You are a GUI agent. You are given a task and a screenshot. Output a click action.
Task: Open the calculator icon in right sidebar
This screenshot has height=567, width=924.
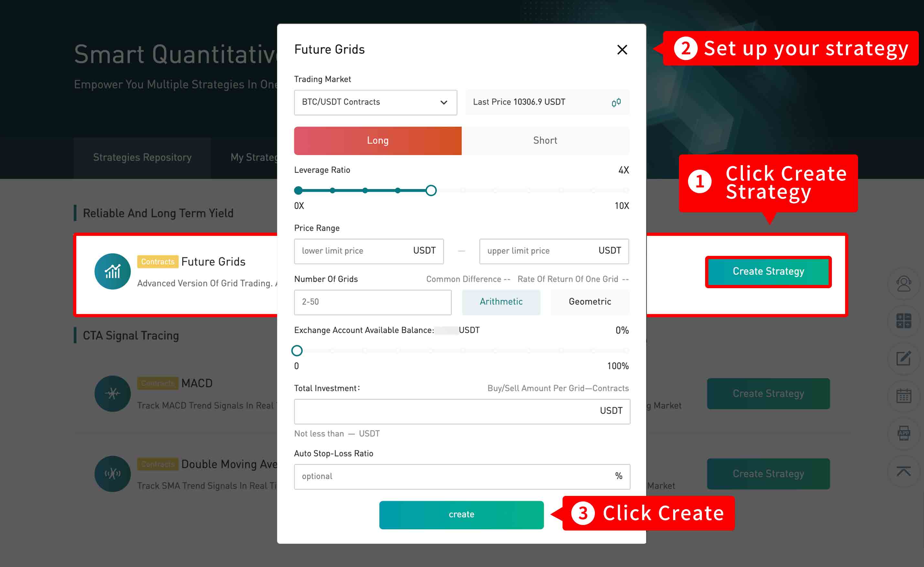click(x=903, y=321)
